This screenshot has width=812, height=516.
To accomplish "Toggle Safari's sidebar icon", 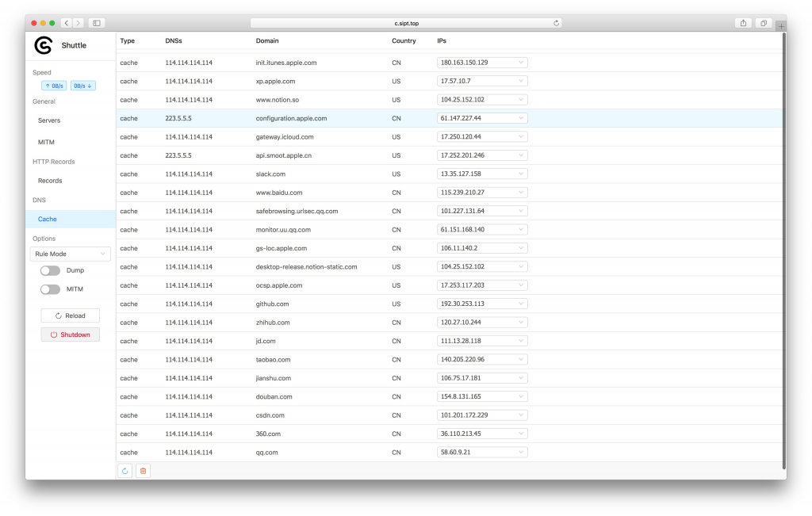I will 97,23.
